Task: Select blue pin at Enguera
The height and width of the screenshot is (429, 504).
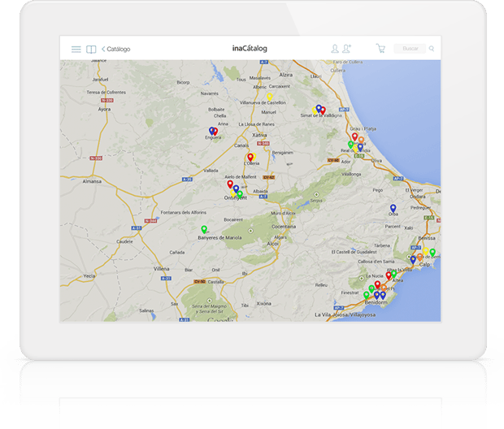Action: pyautogui.click(x=211, y=131)
